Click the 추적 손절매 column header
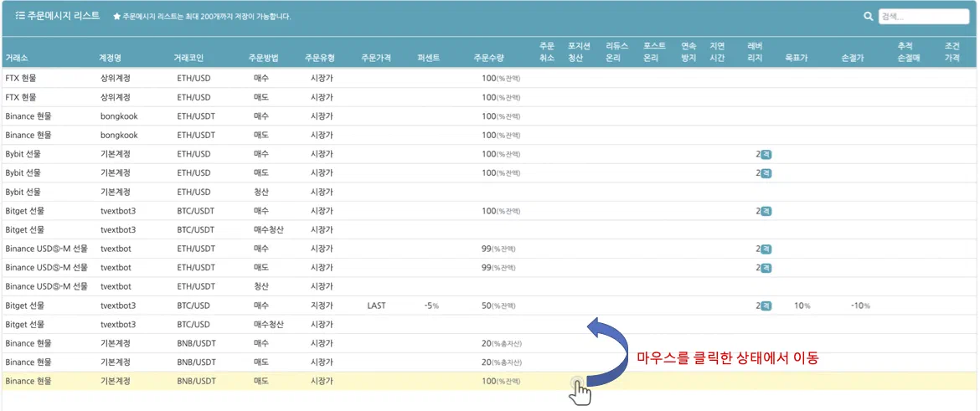 click(x=910, y=52)
